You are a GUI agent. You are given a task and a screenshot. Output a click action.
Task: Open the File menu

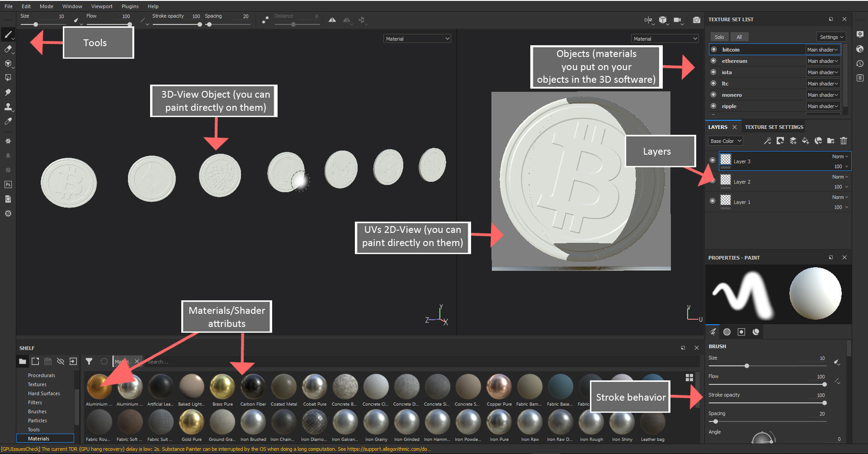[9, 6]
